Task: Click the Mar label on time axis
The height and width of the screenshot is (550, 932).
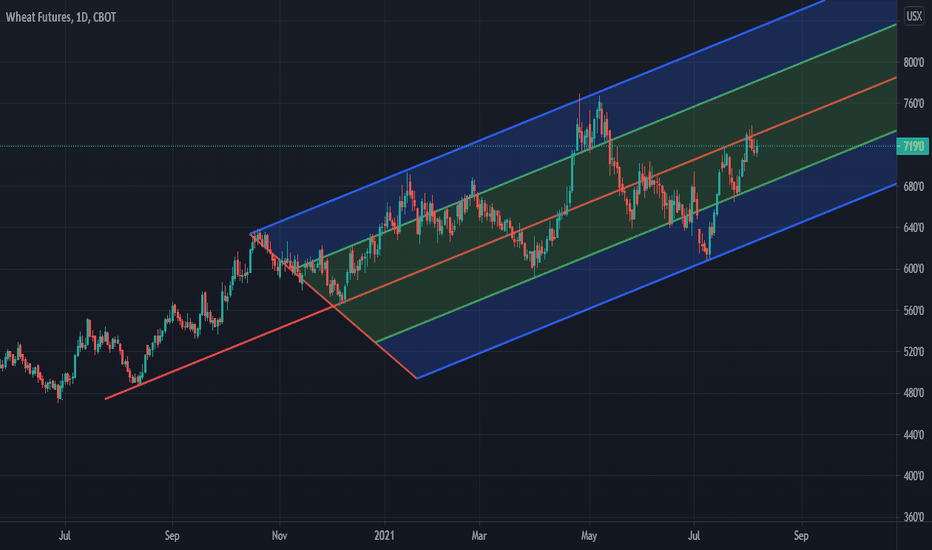Action: click(x=479, y=536)
